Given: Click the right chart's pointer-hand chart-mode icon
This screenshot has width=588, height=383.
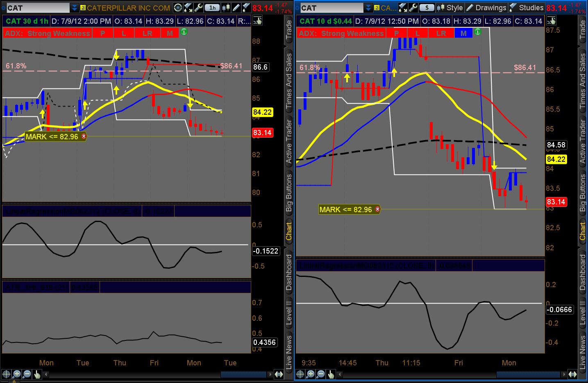Looking at the screenshot, I should click(552, 21).
